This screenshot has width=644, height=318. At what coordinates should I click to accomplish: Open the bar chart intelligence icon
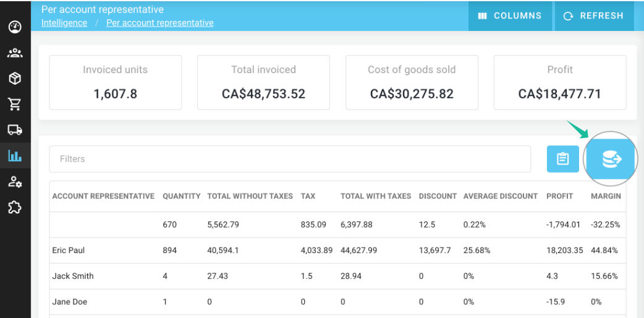click(x=15, y=156)
